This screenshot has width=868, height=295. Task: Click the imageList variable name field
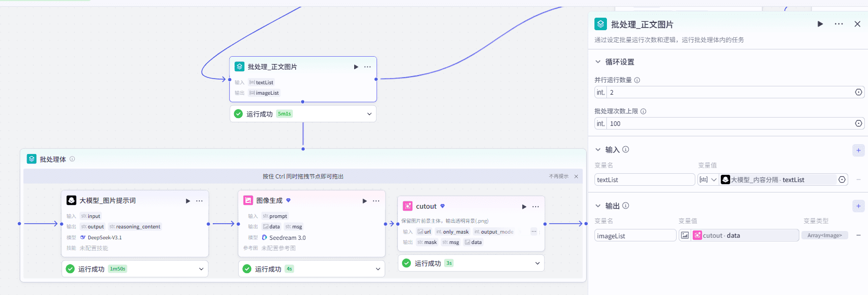(x=635, y=236)
